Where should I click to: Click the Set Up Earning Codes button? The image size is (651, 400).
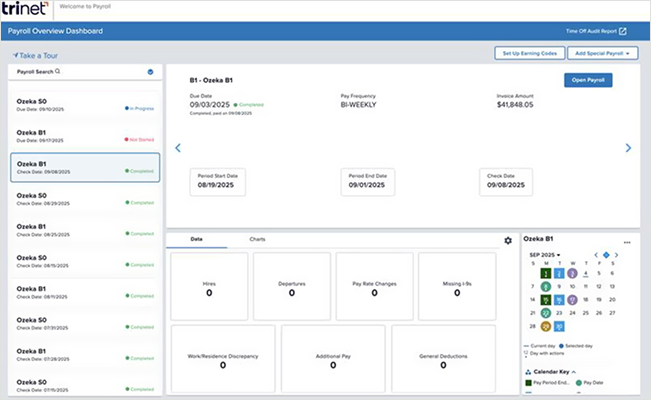point(529,53)
